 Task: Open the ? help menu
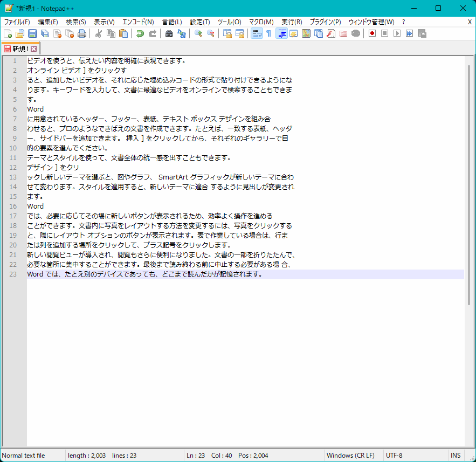(403, 22)
